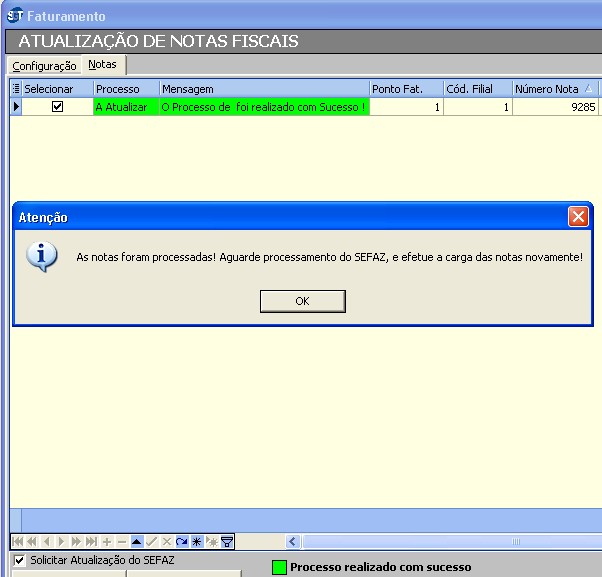
Task: Click the Processo column header
Action: [x=125, y=89]
